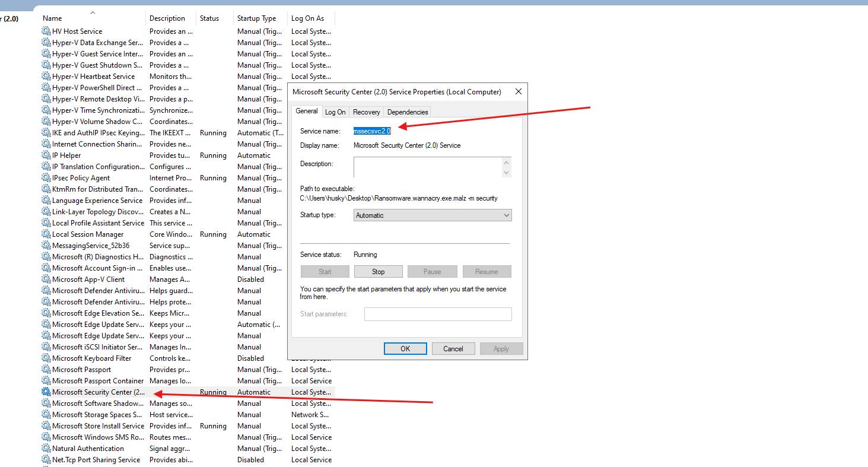The image size is (868, 467).
Task: Click gear icon of Microsoft Keyboard Filter
Action: tap(46, 358)
